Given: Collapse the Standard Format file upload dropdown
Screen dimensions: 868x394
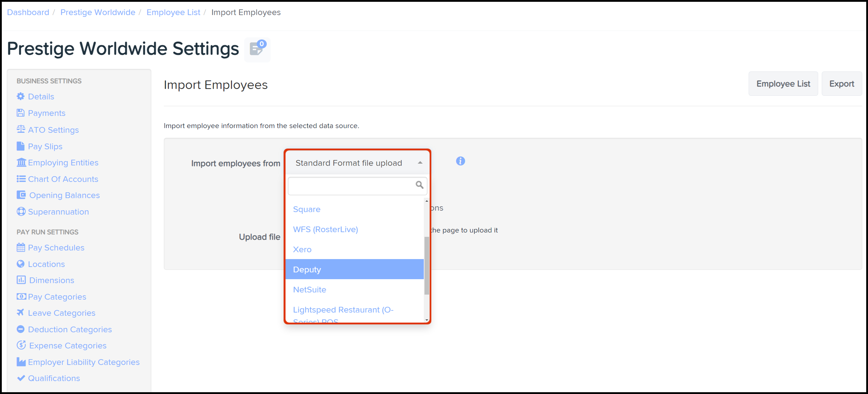Looking at the screenshot, I should point(420,163).
